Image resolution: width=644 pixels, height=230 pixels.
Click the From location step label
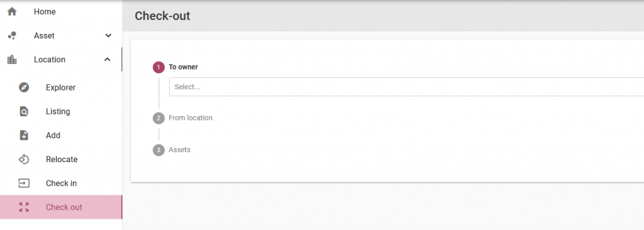click(x=191, y=118)
